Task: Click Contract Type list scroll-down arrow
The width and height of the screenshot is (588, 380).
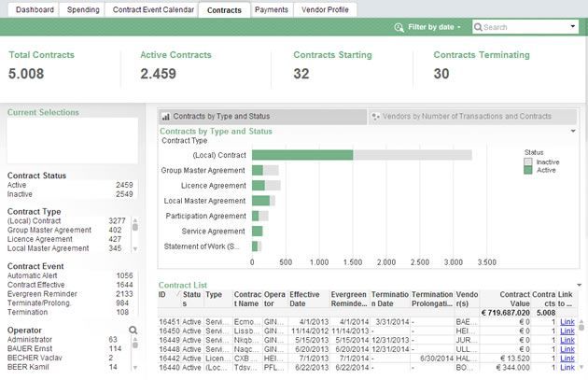Action: (x=135, y=248)
